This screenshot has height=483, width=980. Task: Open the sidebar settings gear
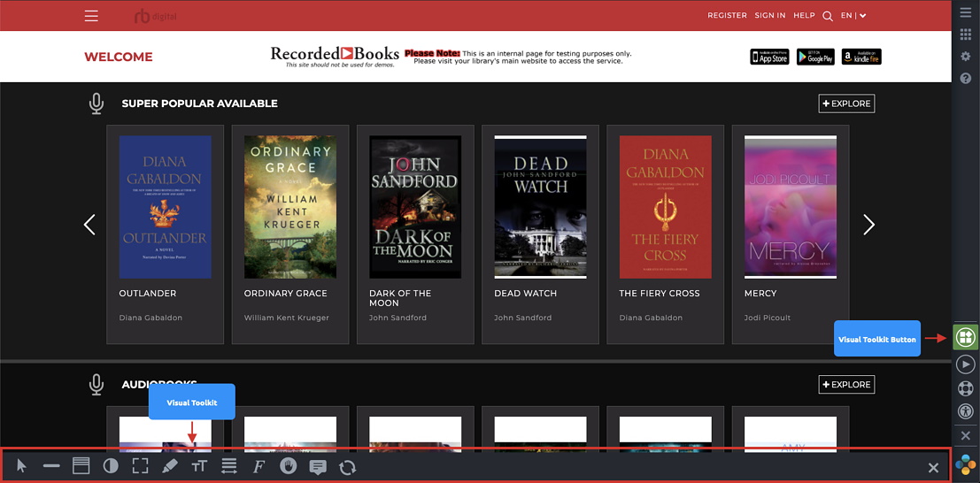pos(966,57)
